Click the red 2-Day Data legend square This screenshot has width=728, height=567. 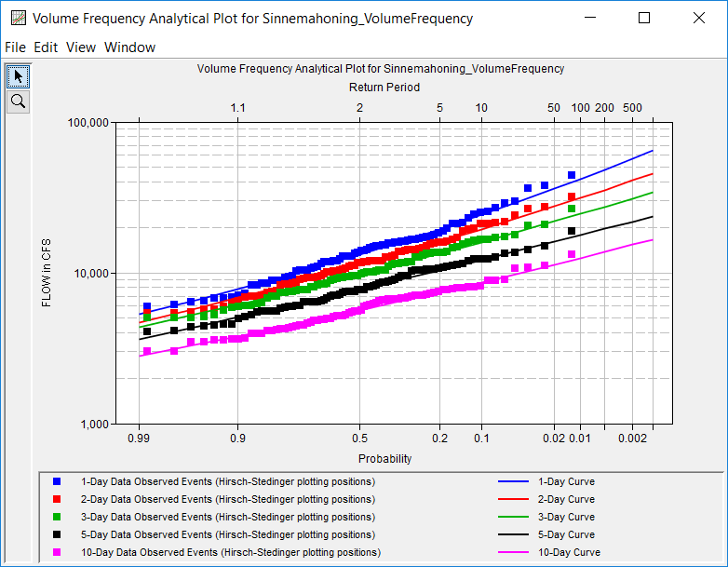57,499
